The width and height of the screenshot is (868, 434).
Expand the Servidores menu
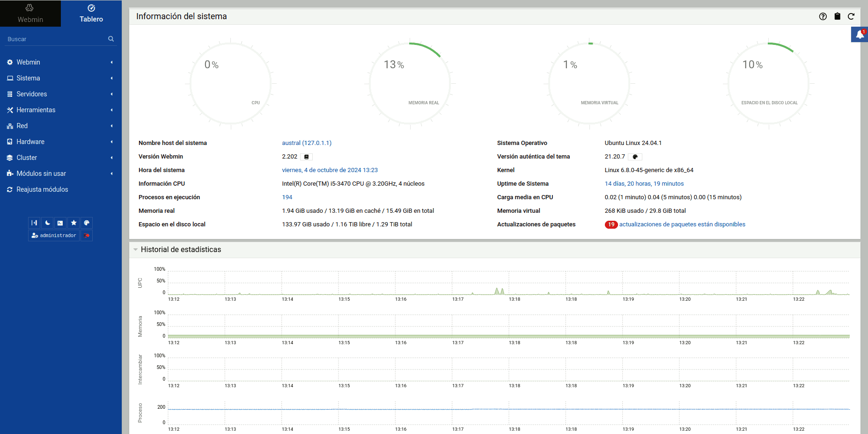coord(32,94)
